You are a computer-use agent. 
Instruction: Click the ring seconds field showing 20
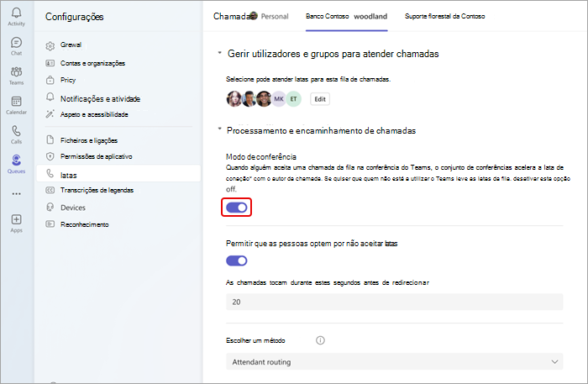395,302
